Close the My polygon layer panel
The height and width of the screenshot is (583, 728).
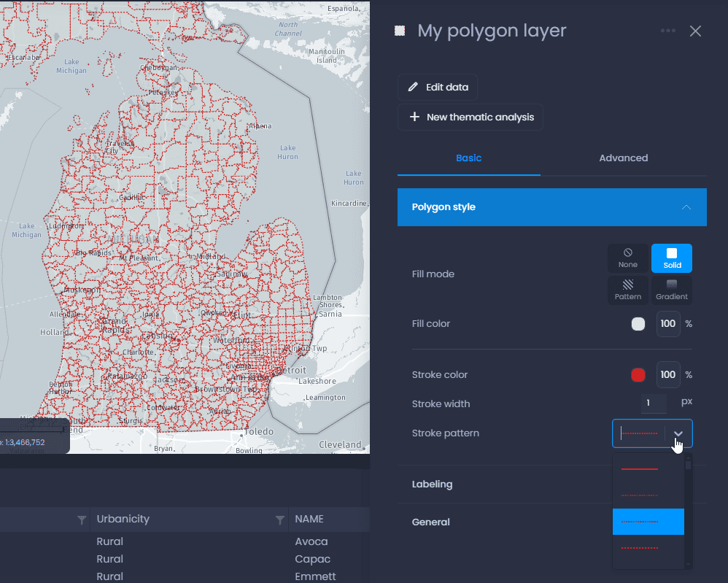pos(695,31)
